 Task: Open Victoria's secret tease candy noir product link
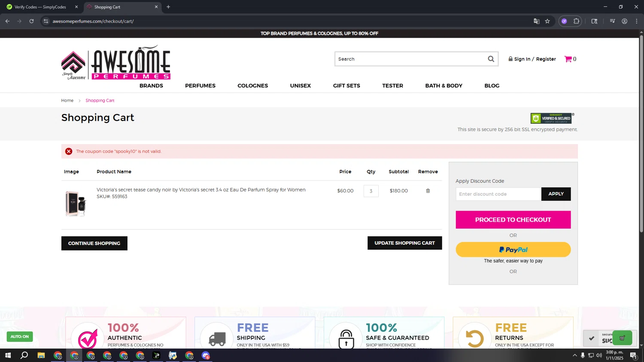(201, 190)
